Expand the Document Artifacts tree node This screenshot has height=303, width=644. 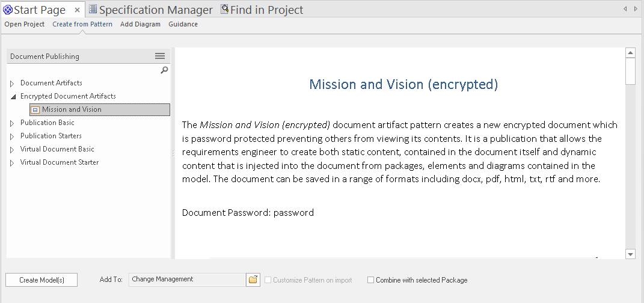pyautogui.click(x=12, y=83)
